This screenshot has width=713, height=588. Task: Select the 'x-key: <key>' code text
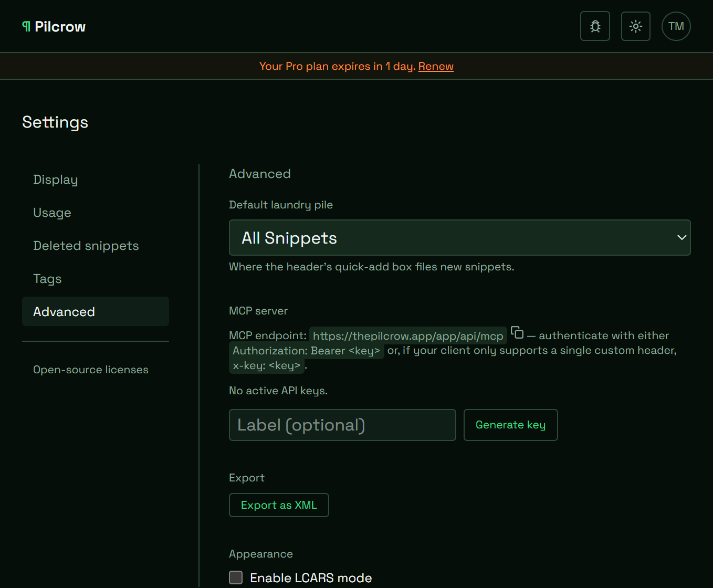[x=267, y=365]
